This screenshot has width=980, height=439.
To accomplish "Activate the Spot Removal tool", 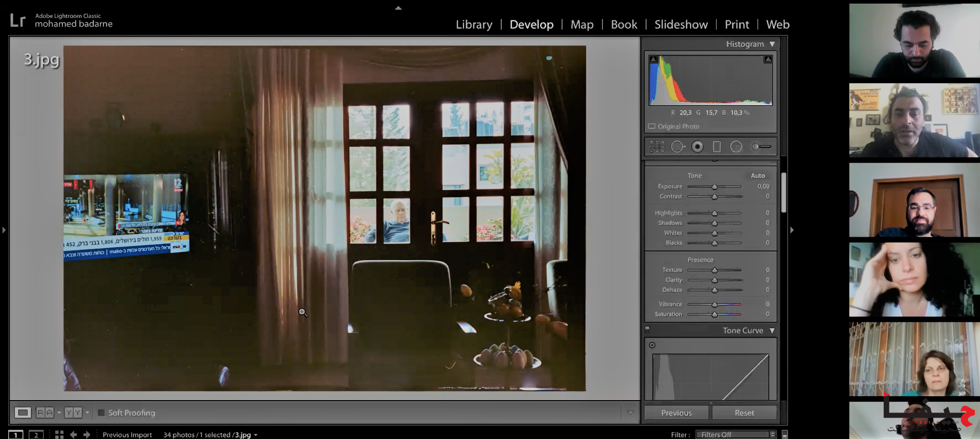I will tap(677, 147).
